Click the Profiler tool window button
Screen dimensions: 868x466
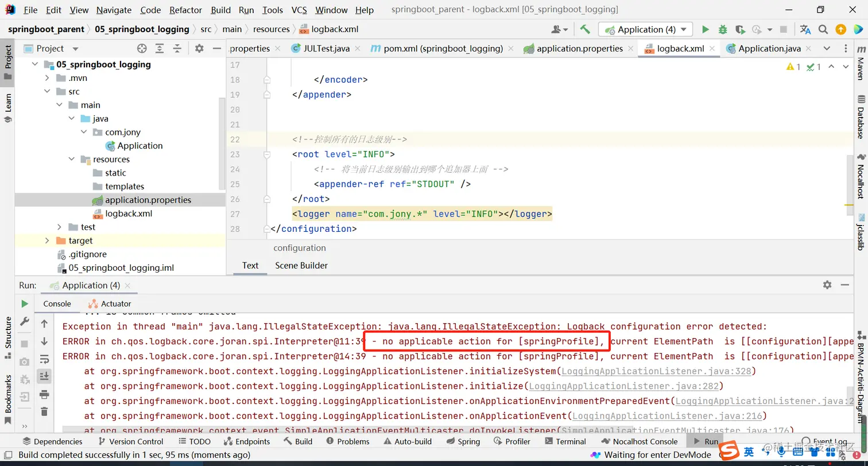tap(511, 441)
